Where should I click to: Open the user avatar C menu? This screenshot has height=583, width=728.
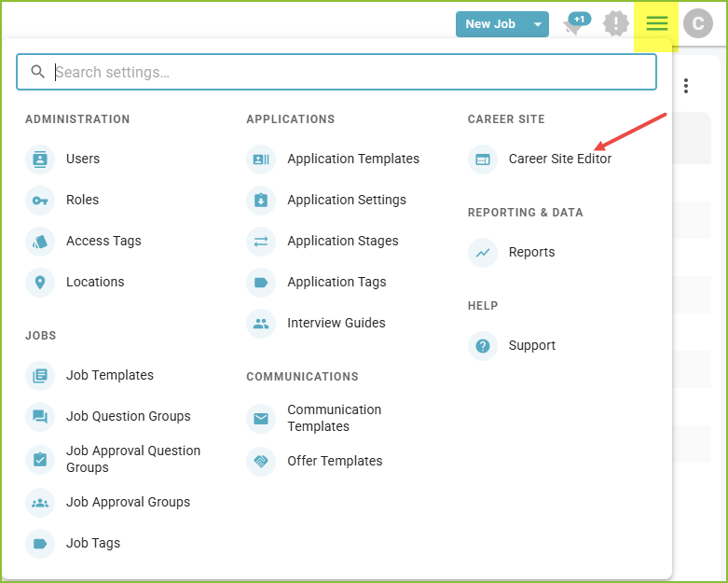click(x=698, y=23)
